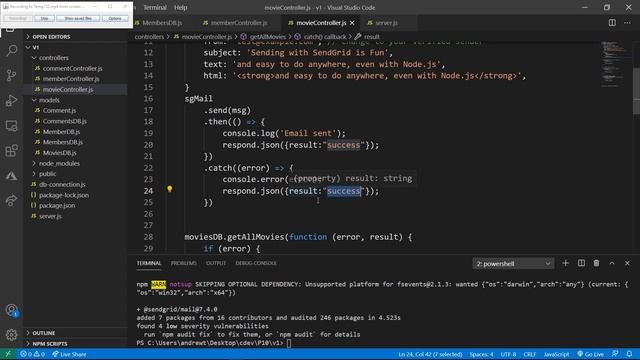Screen dimensions: 640x360
Task: Change indentation via Spaces: 4
Action: point(481,354)
